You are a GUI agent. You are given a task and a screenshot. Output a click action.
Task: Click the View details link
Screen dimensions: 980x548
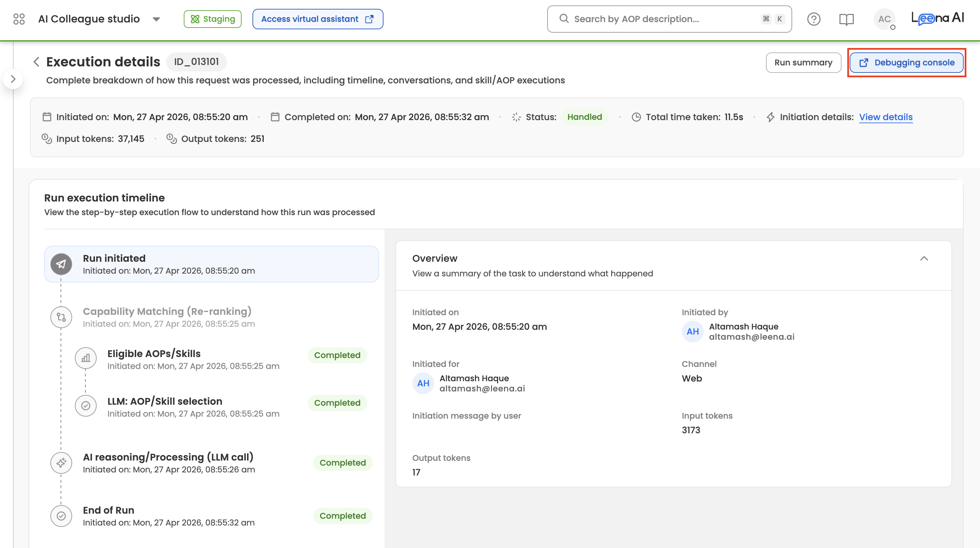pos(886,117)
